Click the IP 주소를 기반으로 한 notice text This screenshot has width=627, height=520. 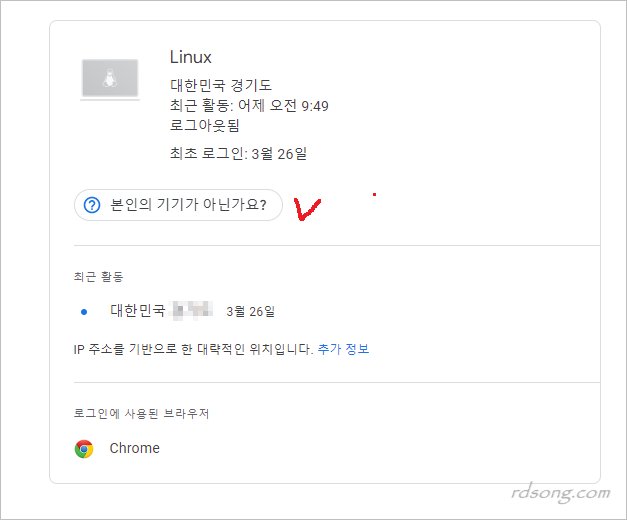pos(186,349)
